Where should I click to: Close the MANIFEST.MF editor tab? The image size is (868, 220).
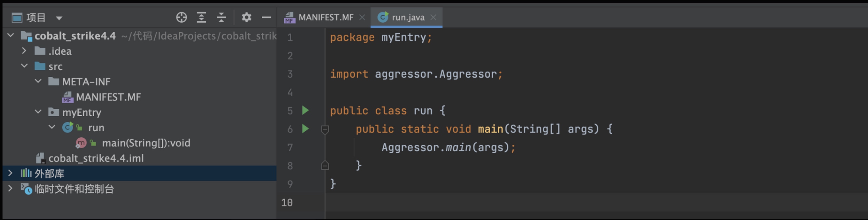362,17
